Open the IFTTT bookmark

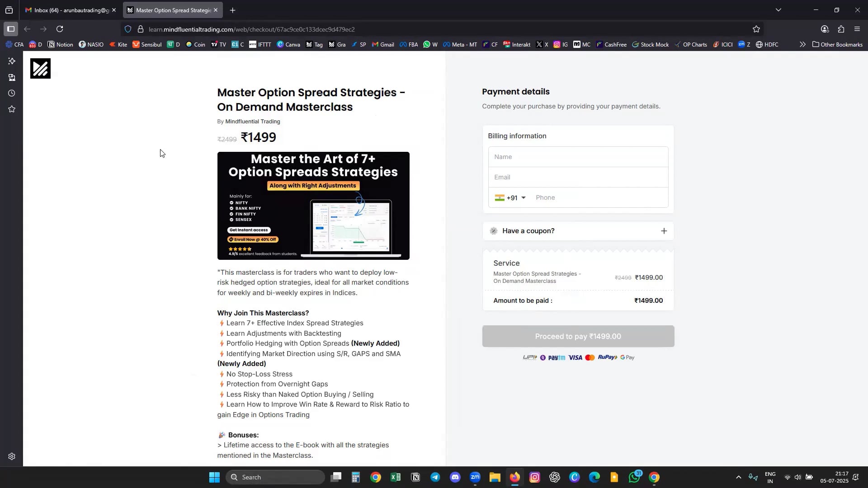(x=259, y=44)
